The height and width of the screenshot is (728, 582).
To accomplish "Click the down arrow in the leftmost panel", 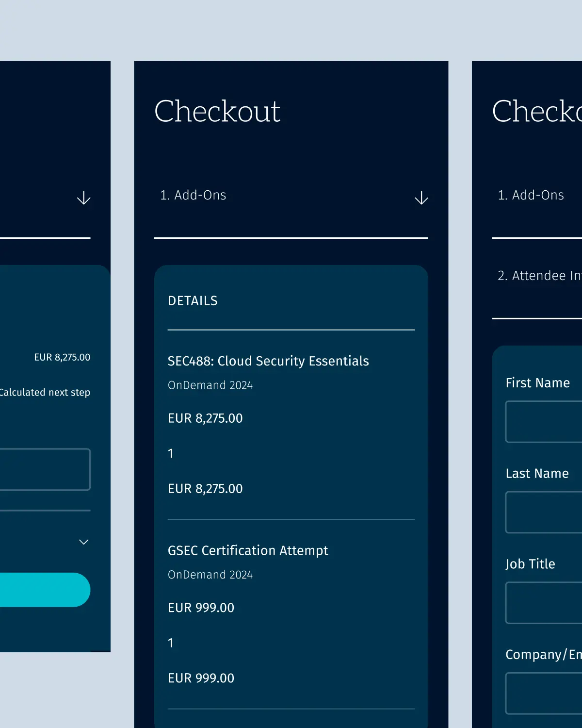I will pos(83,198).
